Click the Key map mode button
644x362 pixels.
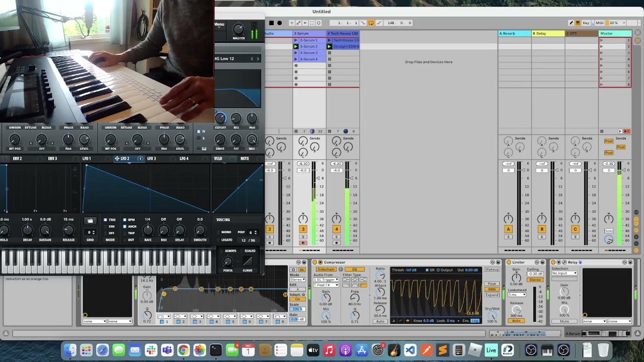point(586,23)
